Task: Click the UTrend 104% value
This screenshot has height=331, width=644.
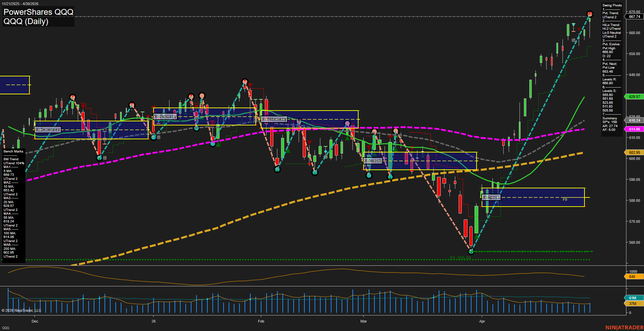Action: pyautogui.click(x=14, y=163)
